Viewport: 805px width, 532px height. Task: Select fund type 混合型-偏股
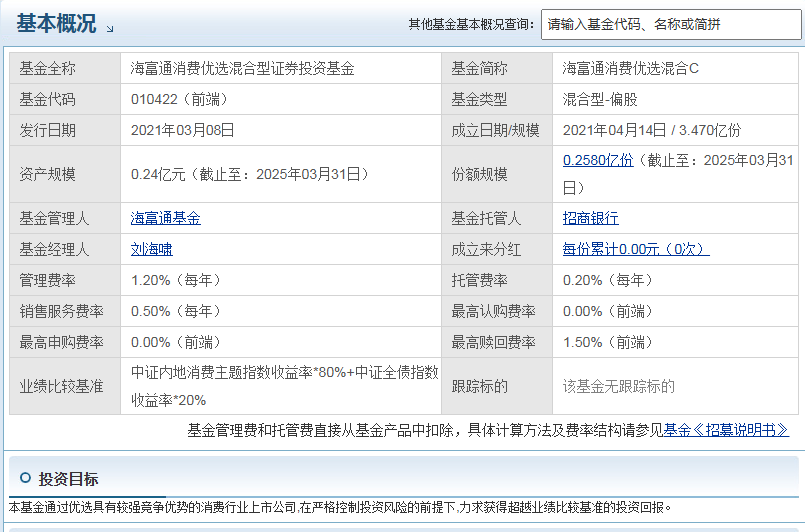(x=600, y=99)
